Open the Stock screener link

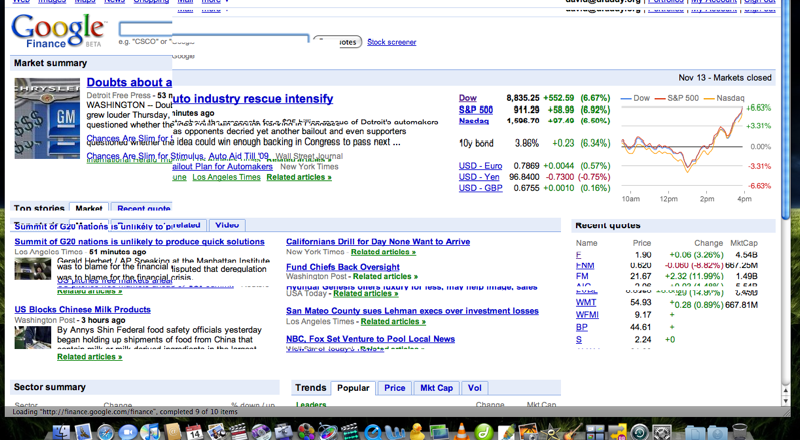(x=391, y=42)
